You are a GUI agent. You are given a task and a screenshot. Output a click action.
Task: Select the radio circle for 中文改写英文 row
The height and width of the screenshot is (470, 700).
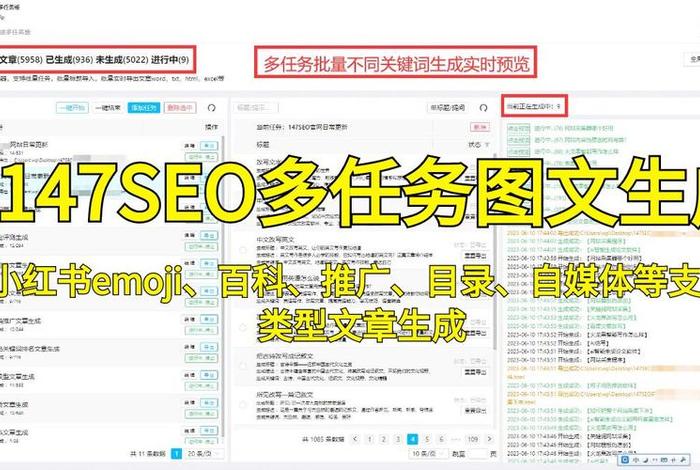243,250
